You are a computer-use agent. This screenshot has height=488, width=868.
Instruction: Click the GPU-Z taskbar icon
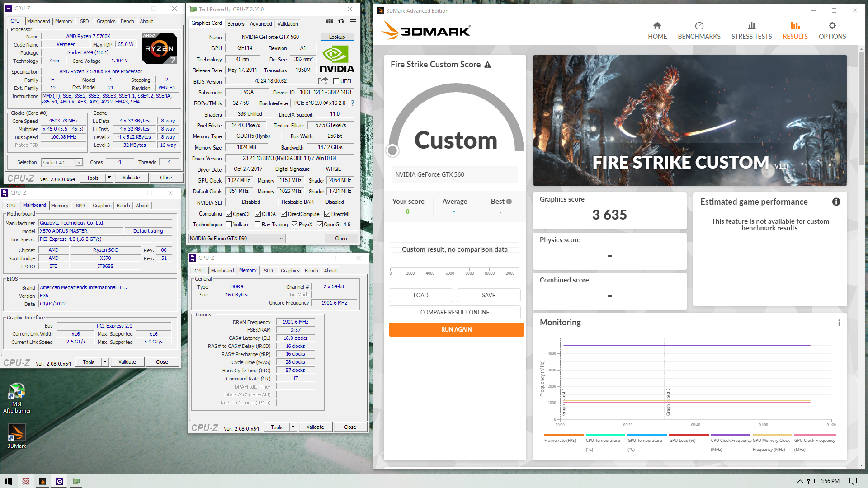[x=76, y=481]
